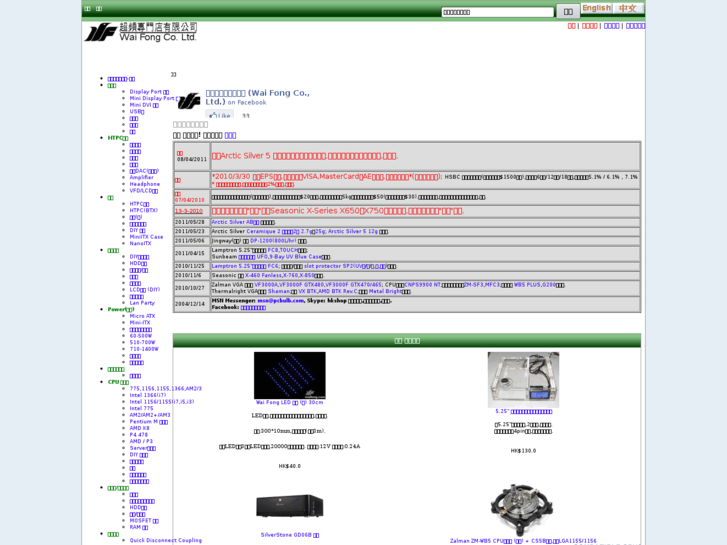The height and width of the screenshot is (545, 727).
Task: Click the Facebook page logo thumbnail
Action: pyautogui.click(x=189, y=101)
